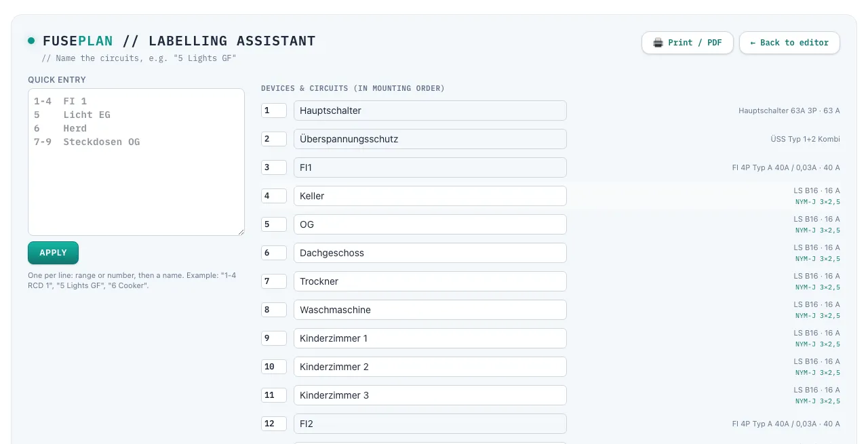Select the FI1 name field
Image resolution: width=868 pixels, height=444 pixels.
pos(430,167)
